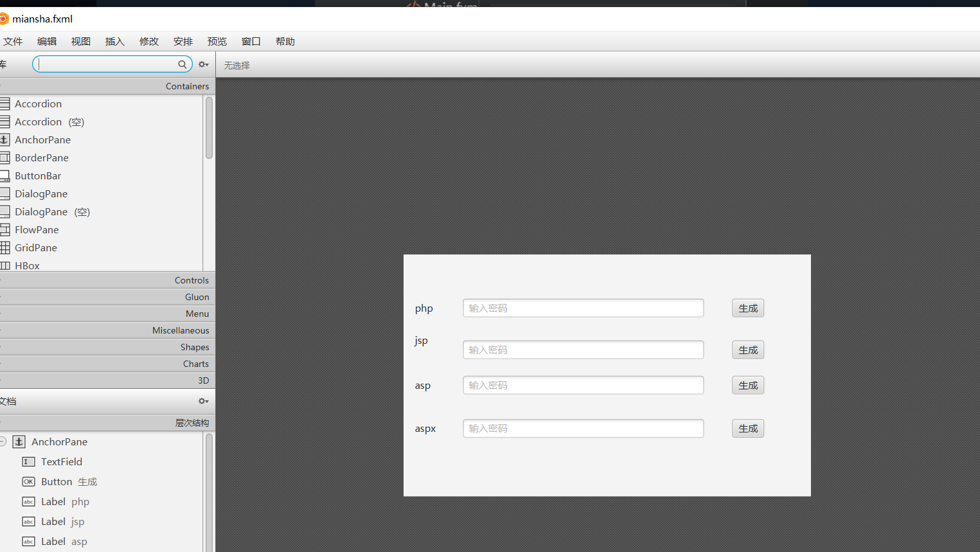Open the 文件 menu

(13, 41)
